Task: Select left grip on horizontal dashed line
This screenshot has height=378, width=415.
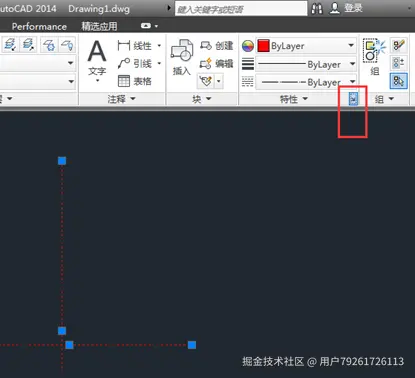Action: (x=69, y=345)
